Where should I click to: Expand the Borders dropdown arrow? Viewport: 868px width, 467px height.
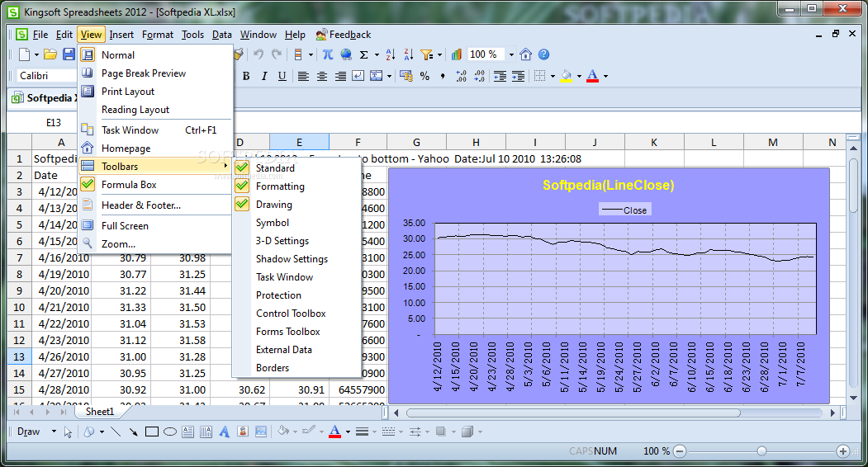(x=553, y=77)
